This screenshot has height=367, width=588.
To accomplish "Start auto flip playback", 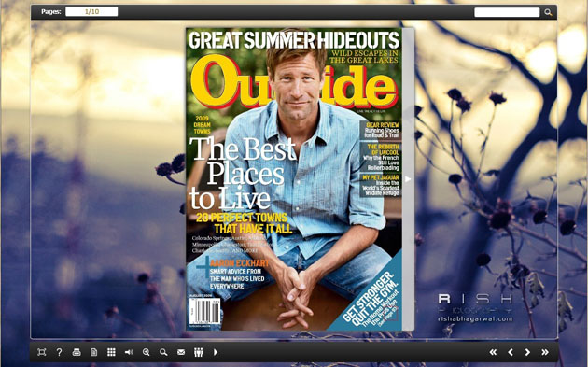I will (x=216, y=352).
